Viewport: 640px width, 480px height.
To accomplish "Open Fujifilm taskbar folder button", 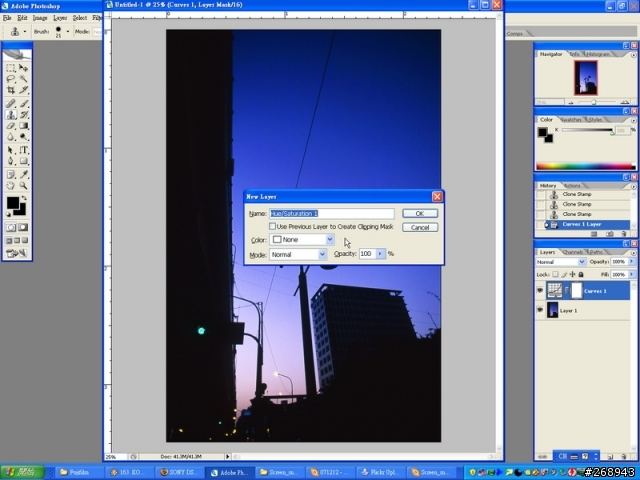I will (x=80, y=473).
